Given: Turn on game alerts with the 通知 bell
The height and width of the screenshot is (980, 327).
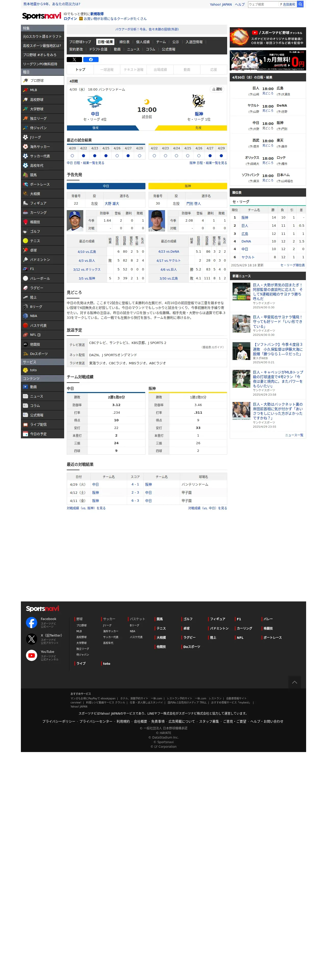Looking at the screenshot, I should coord(217,89).
